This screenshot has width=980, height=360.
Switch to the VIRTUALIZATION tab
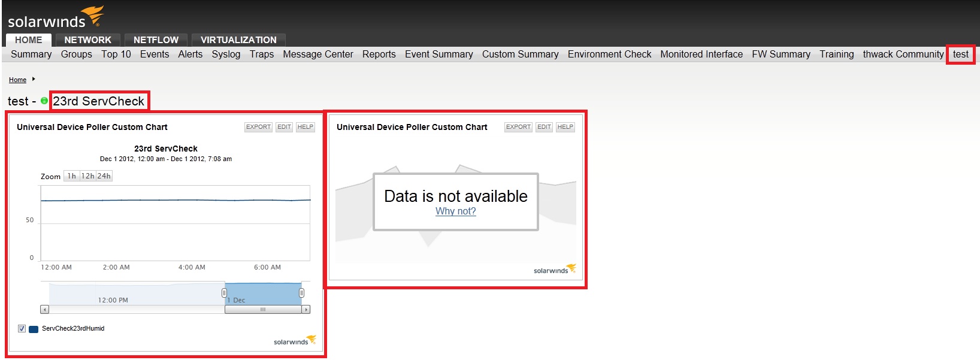point(238,40)
